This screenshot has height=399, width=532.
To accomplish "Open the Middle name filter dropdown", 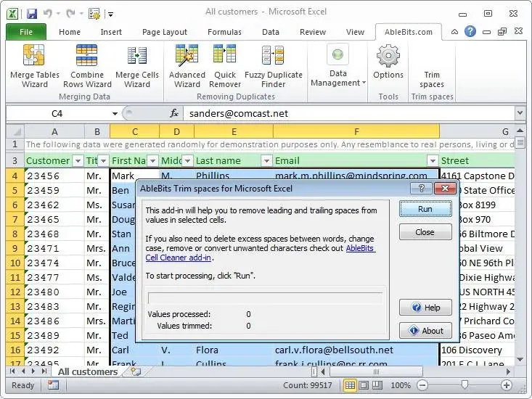I will tap(188, 160).
